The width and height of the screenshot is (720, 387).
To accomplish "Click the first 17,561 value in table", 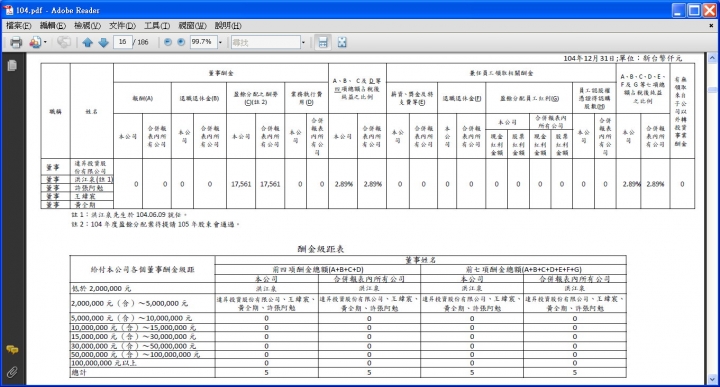I will click(x=241, y=184).
